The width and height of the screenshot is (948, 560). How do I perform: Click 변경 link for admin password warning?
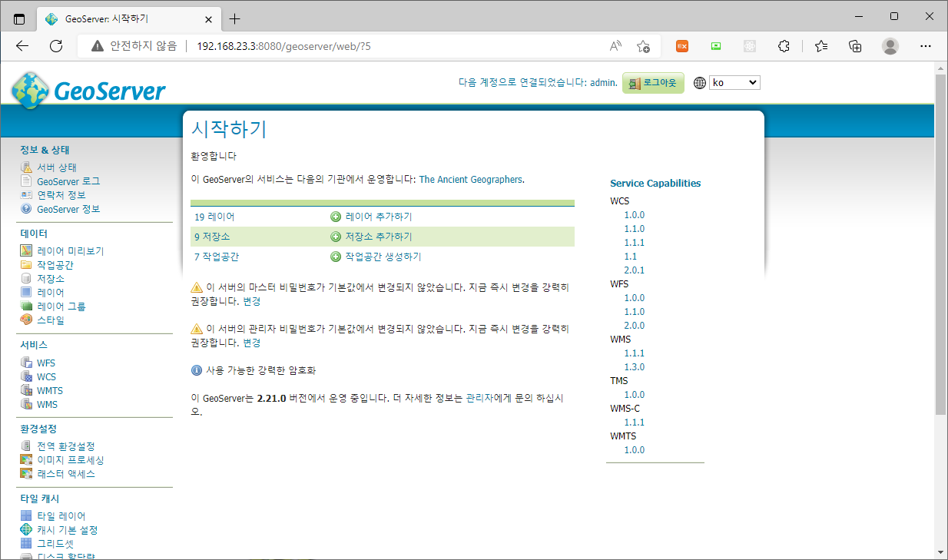[x=252, y=343]
